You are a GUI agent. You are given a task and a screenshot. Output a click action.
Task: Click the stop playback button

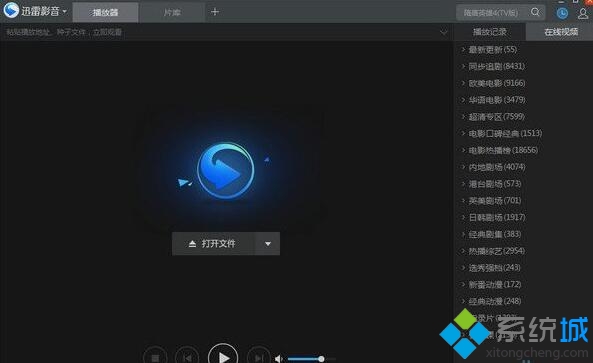pyautogui.click(x=155, y=357)
